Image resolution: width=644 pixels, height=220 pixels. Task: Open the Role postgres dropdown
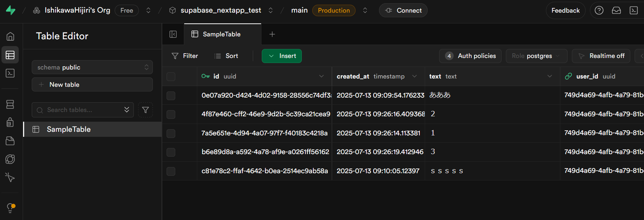tap(536, 56)
